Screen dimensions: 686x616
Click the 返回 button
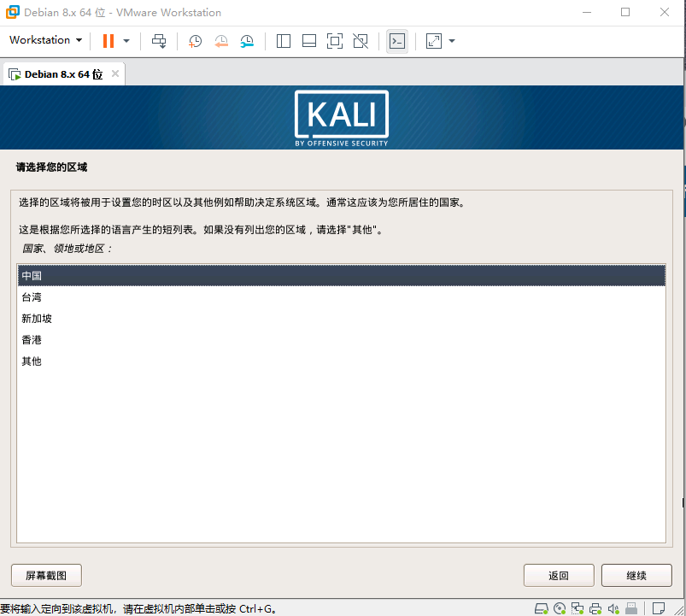tap(559, 575)
